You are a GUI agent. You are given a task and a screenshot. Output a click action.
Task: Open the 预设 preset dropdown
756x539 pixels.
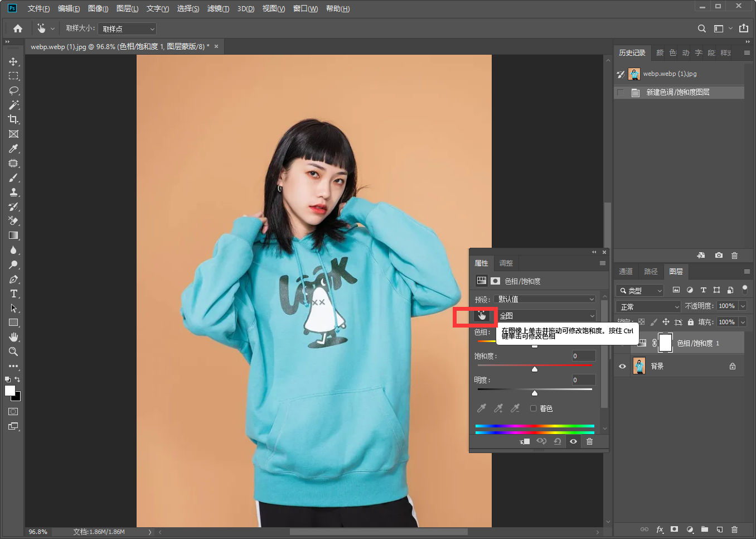(545, 299)
